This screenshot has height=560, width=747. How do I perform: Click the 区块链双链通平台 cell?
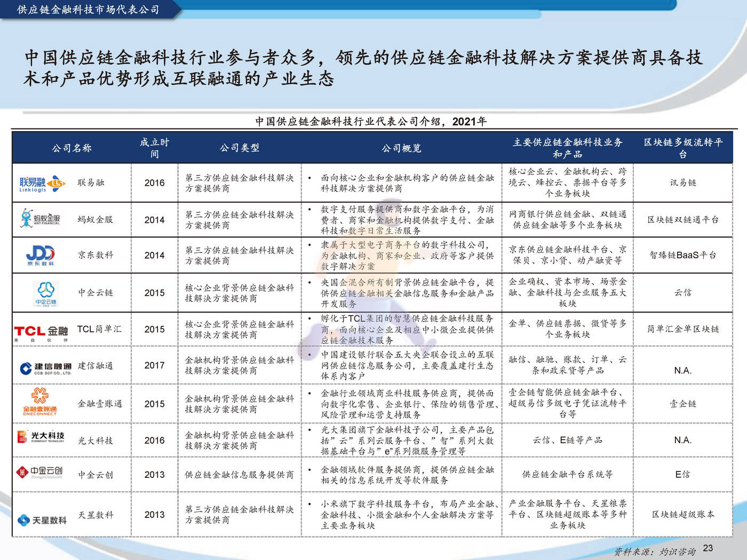683,219
